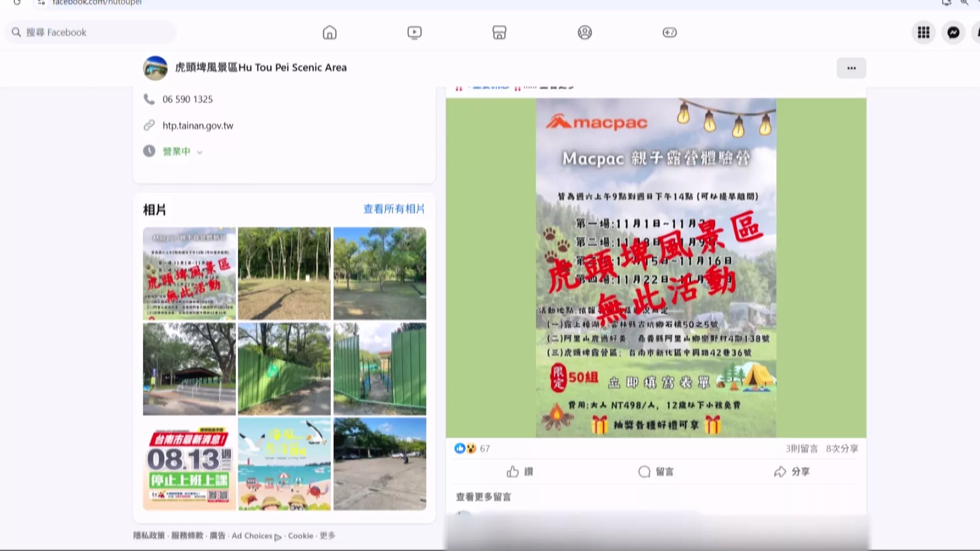Open the 08.13 停止上班上課 photo thumbnail
This screenshot has height=551, width=980.
pyautogui.click(x=189, y=464)
